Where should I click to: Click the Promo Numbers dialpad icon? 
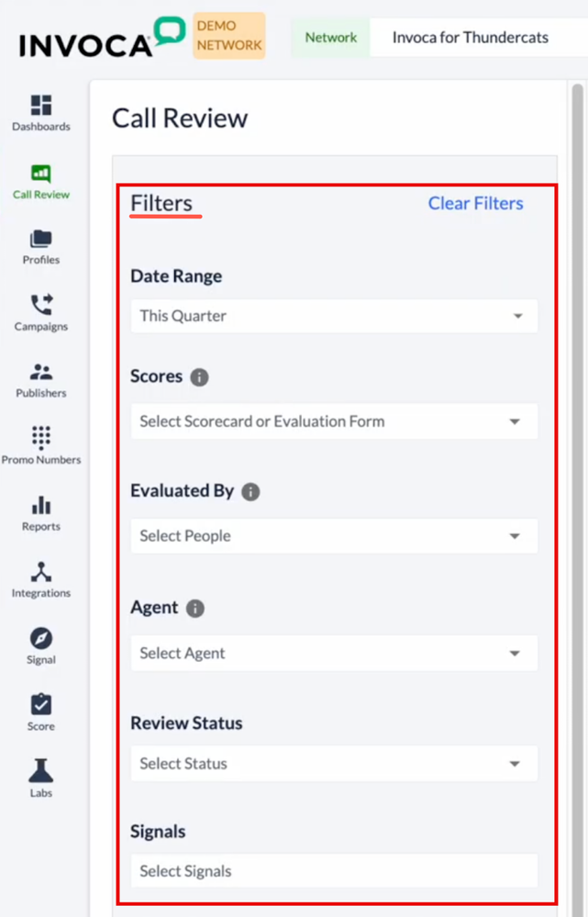click(41, 438)
